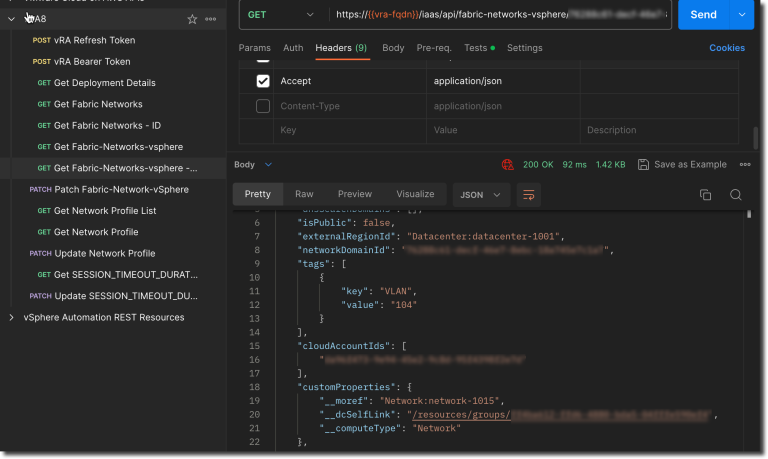768x459 pixels.
Task: Enable the Content-Type header checkbox
Action: pos(263,106)
